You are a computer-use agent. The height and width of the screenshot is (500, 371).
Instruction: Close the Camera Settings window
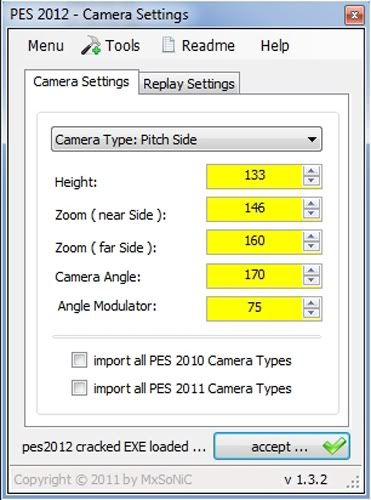(x=354, y=15)
